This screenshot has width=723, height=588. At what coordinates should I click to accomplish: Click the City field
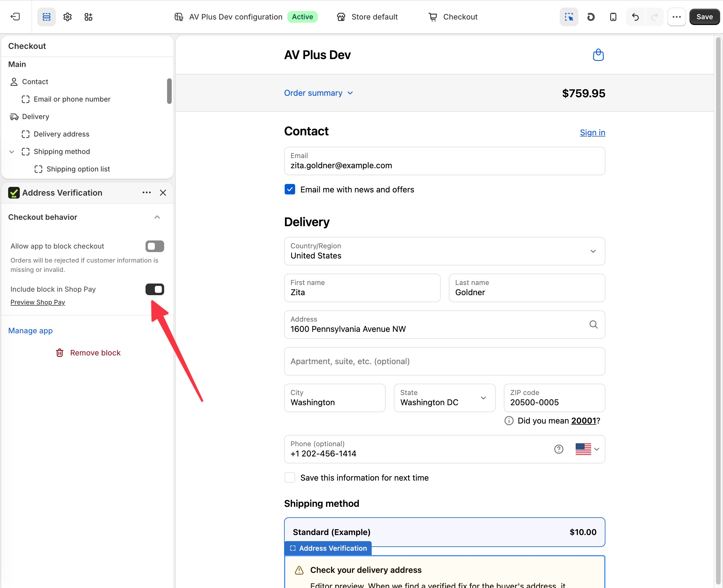point(335,398)
